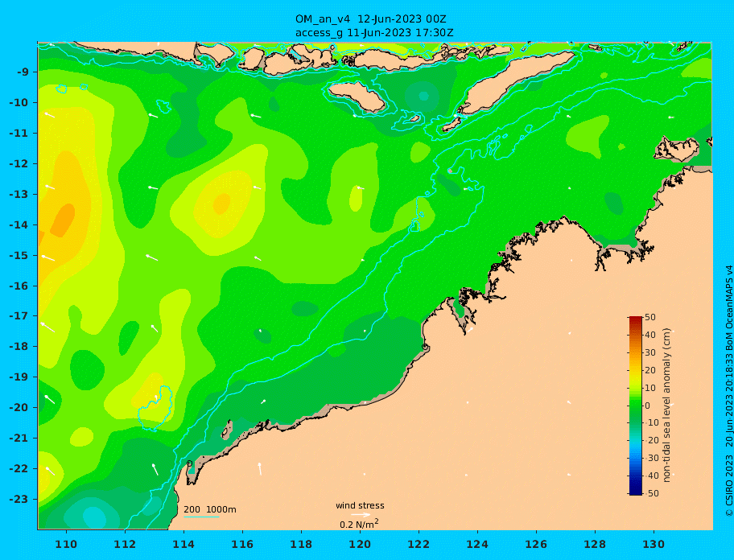Click the colorbar tick label positive 40

coord(650,335)
